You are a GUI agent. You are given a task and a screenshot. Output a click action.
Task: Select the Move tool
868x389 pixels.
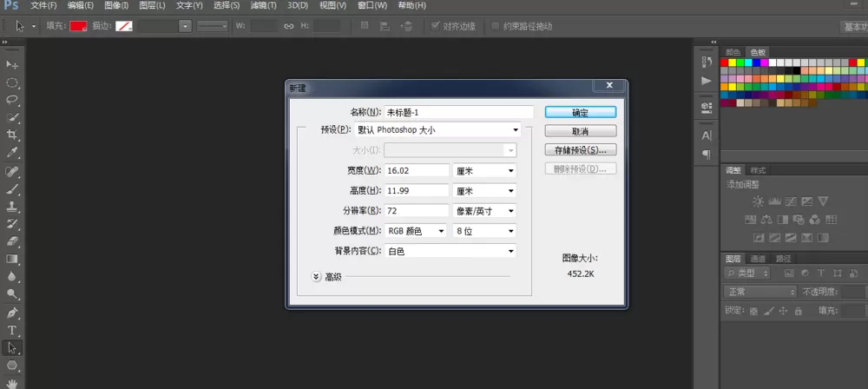pos(11,65)
